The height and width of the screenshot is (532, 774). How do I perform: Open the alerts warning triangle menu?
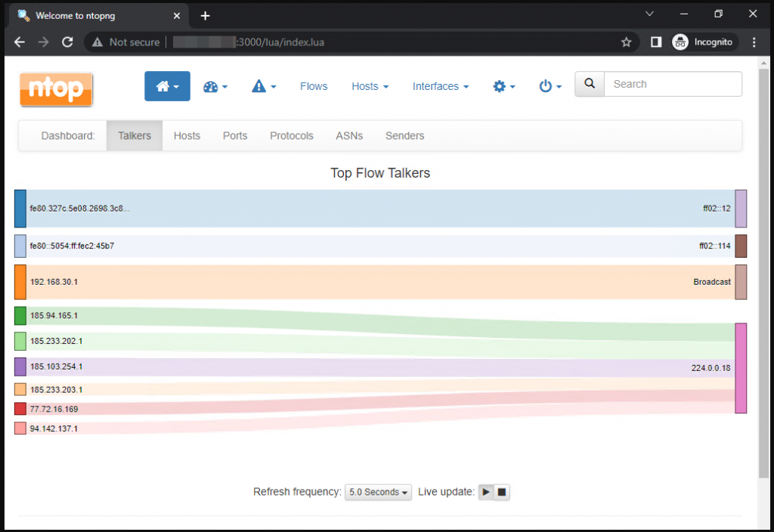264,87
